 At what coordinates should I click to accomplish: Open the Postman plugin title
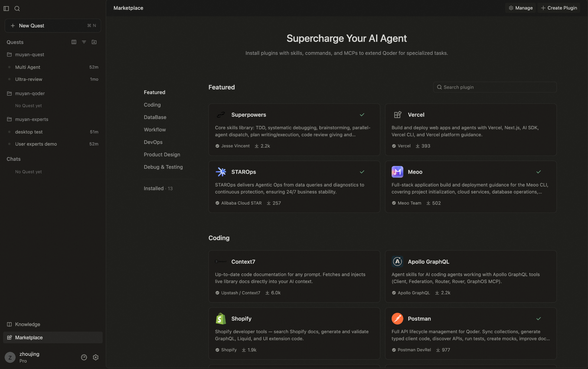[419, 319]
